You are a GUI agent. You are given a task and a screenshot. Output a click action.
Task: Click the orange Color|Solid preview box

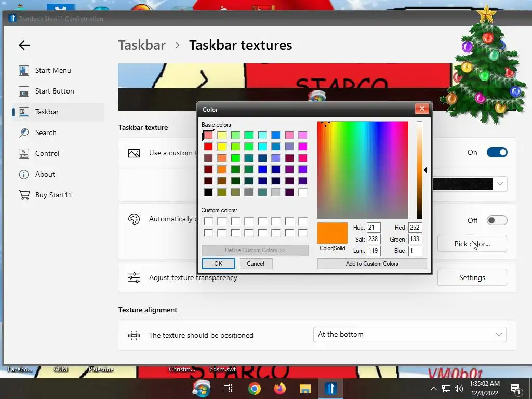pyautogui.click(x=332, y=233)
